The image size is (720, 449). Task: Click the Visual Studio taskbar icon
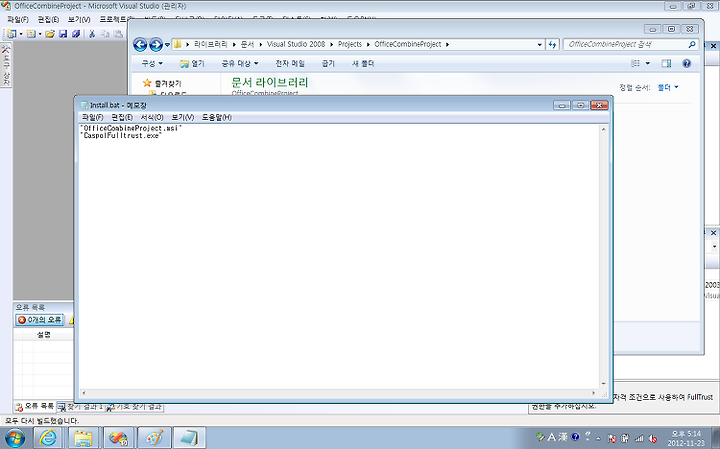click(x=118, y=438)
